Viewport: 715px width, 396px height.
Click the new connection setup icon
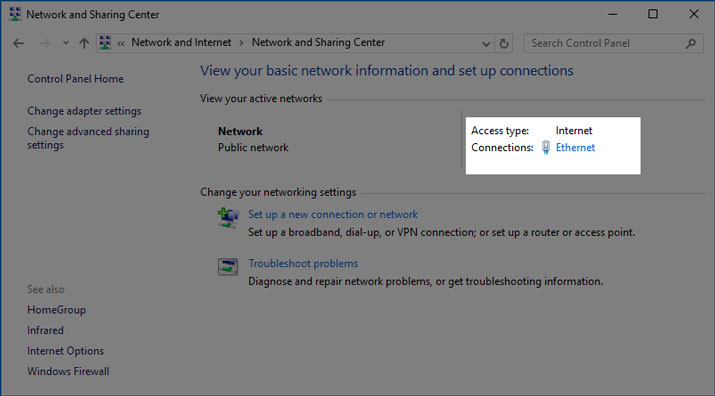[228, 218]
